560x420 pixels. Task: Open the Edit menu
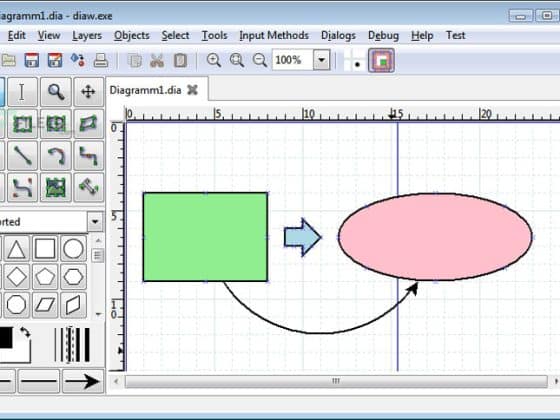click(x=17, y=35)
